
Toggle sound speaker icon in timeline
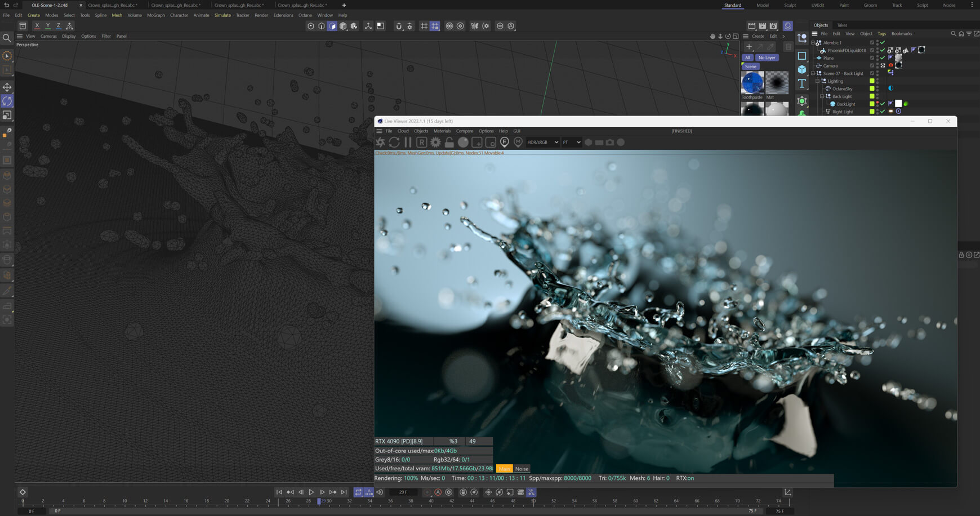pos(380,492)
